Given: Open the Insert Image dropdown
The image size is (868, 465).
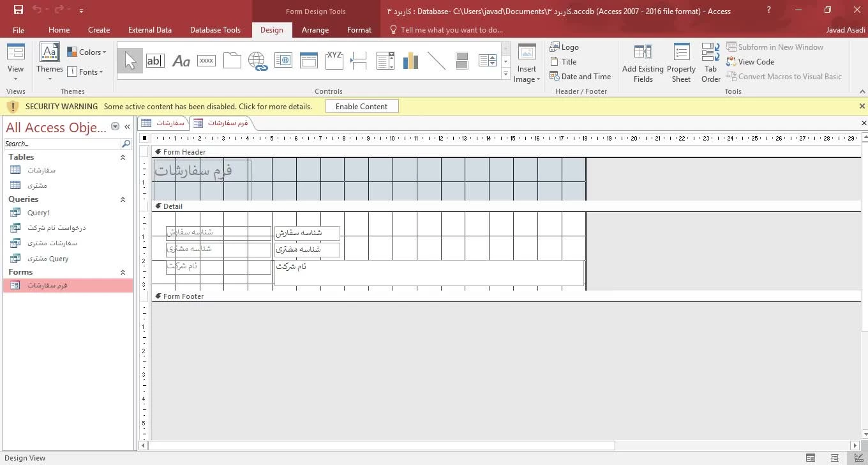Looking at the screenshot, I should 527,74.
